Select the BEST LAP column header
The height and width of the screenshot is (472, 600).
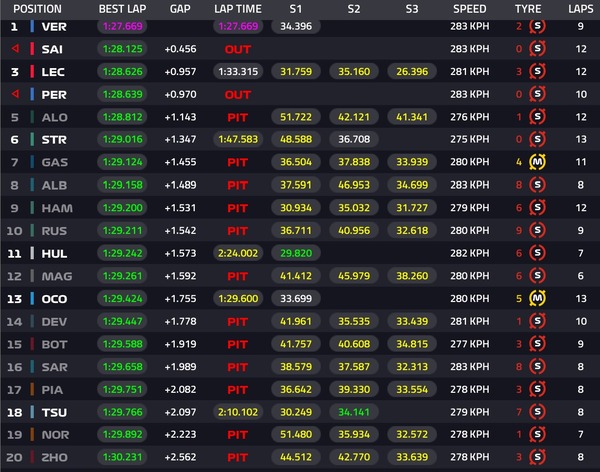click(122, 9)
